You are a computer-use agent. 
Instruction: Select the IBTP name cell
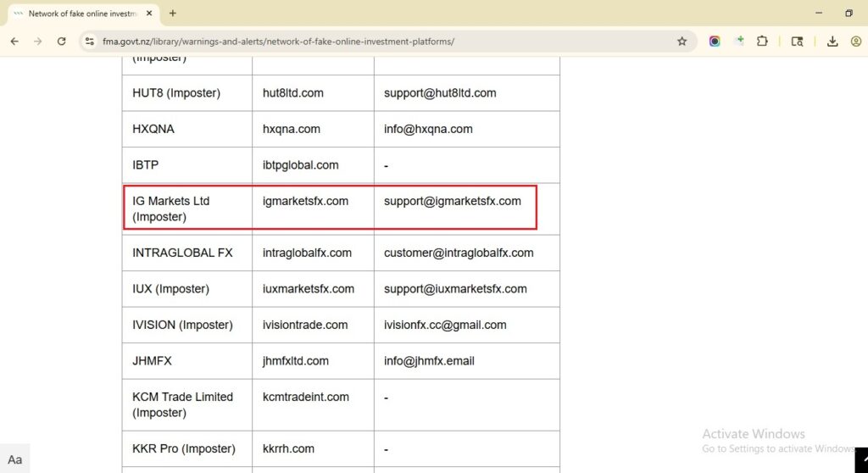(187, 165)
